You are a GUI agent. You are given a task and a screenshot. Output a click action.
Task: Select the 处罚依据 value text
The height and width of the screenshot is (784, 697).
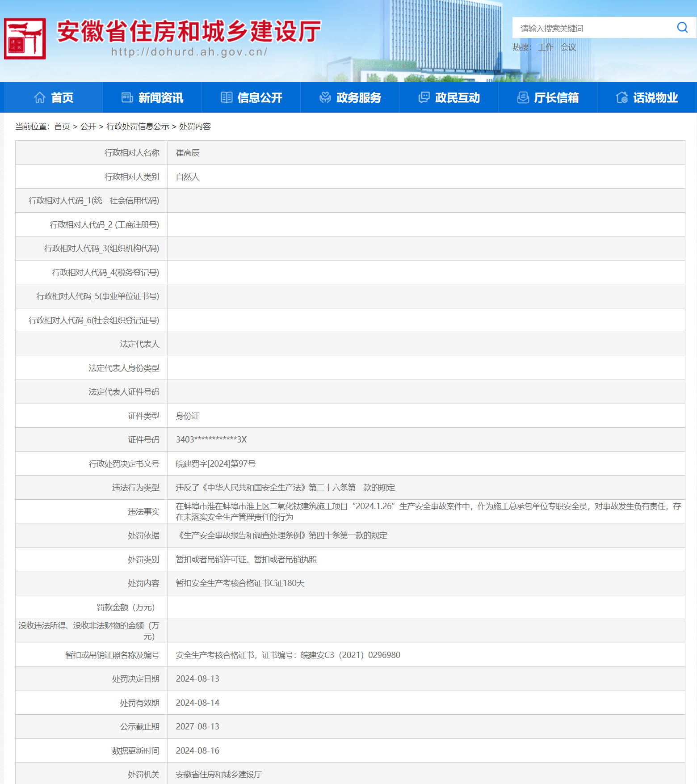click(281, 535)
